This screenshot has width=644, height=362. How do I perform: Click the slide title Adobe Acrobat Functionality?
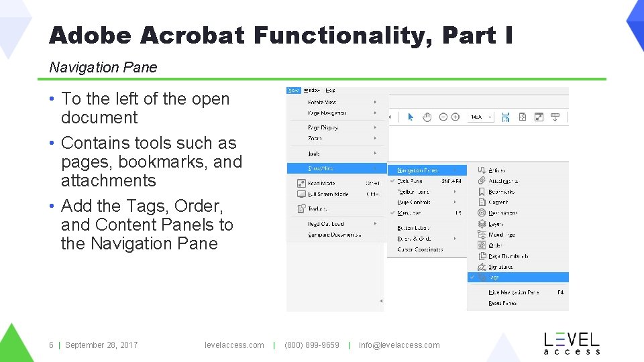click(281, 35)
